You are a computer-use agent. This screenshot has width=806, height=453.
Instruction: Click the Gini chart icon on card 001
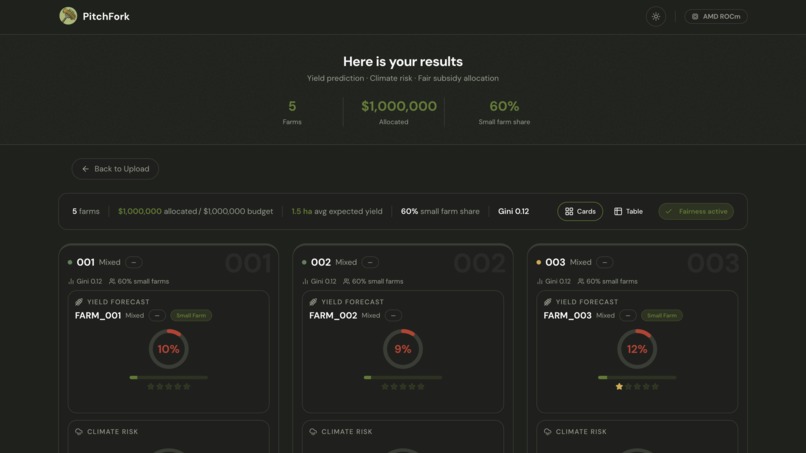(x=71, y=281)
